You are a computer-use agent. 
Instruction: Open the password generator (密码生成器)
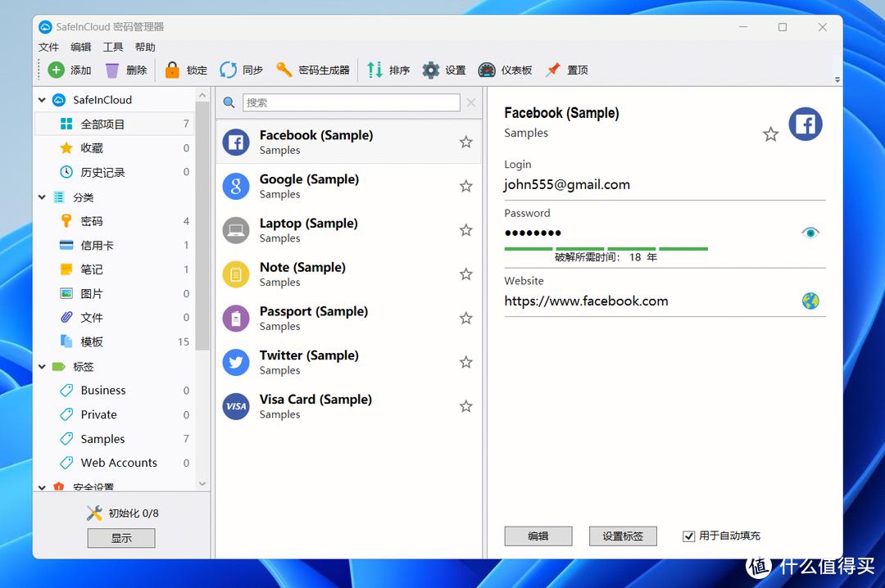[284, 70]
